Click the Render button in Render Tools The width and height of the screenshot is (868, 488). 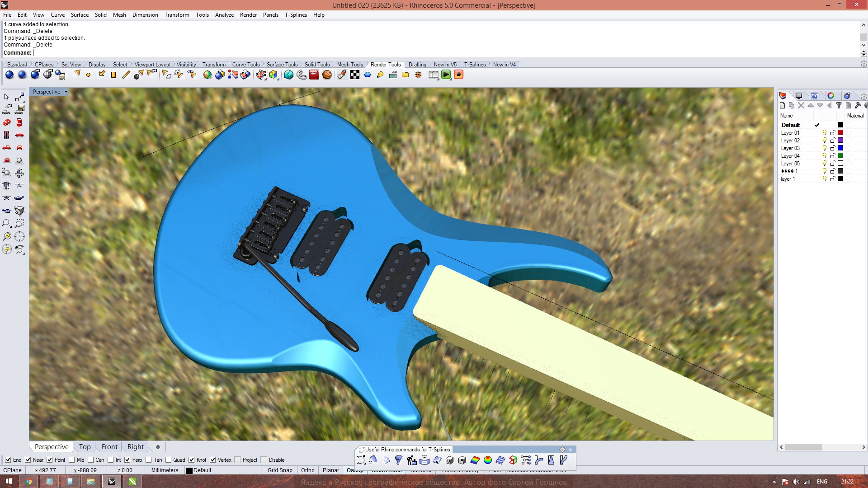pyautogui.click(x=9, y=75)
